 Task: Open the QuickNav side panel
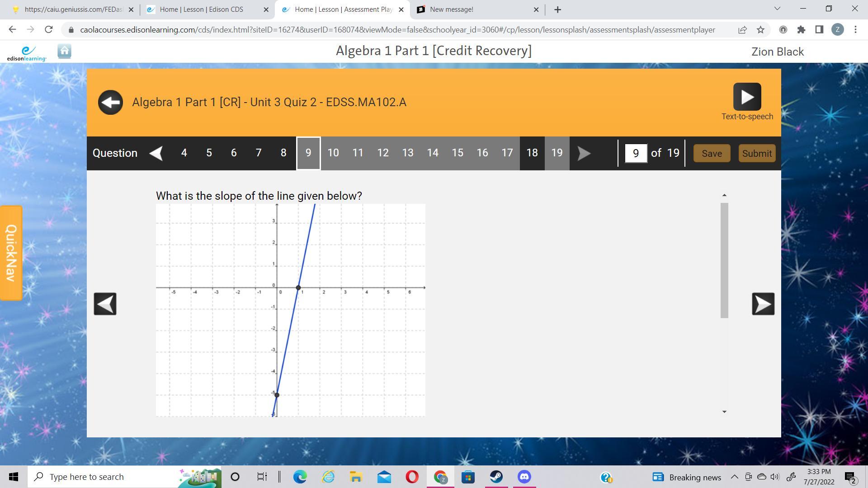coord(11,253)
